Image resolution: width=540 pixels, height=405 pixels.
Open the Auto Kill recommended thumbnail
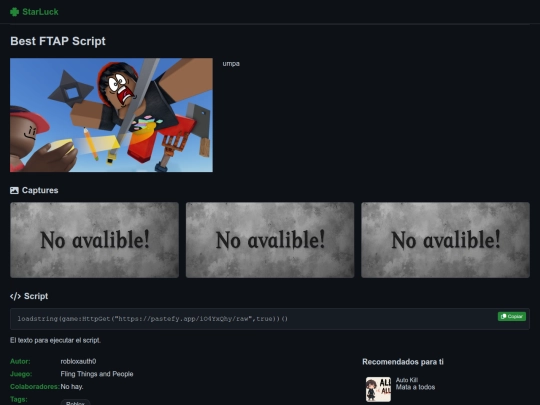[x=378, y=389]
